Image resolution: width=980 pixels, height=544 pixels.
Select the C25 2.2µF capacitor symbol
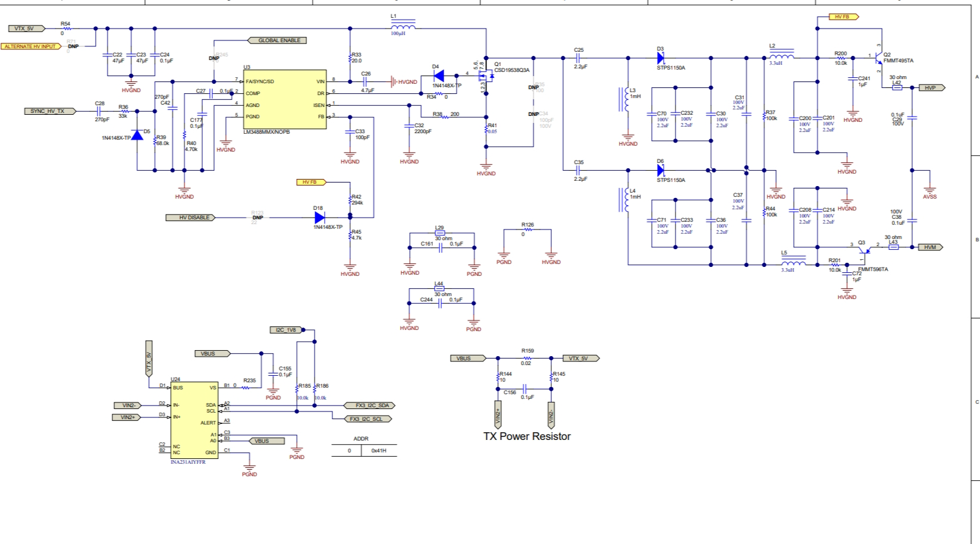coord(577,58)
